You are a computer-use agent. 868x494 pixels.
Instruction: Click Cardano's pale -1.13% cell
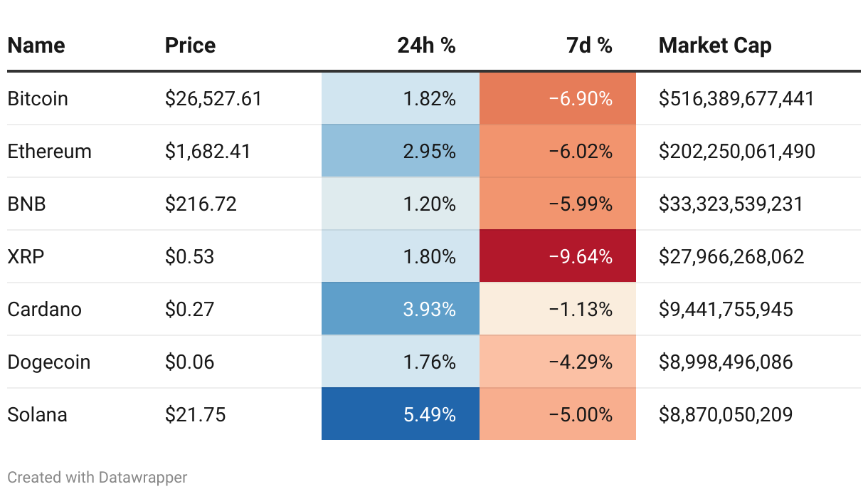click(558, 309)
